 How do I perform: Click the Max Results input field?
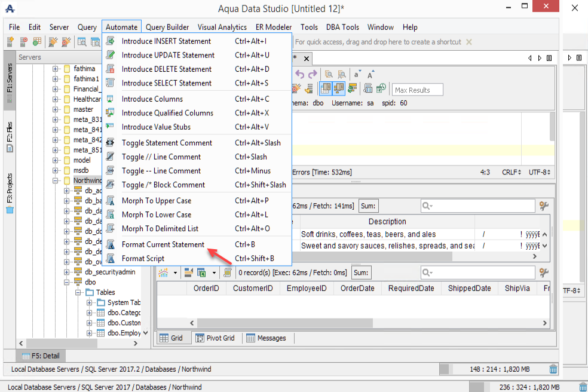(x=417, y=90)
